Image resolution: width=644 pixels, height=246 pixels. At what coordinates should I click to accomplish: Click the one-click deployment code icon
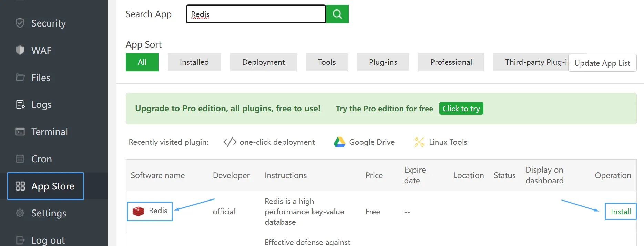pos(230,142)
